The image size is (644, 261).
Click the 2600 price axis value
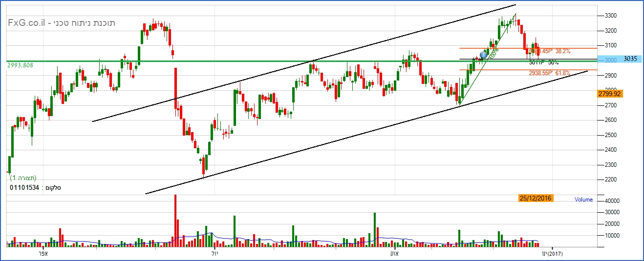[611, 120]
